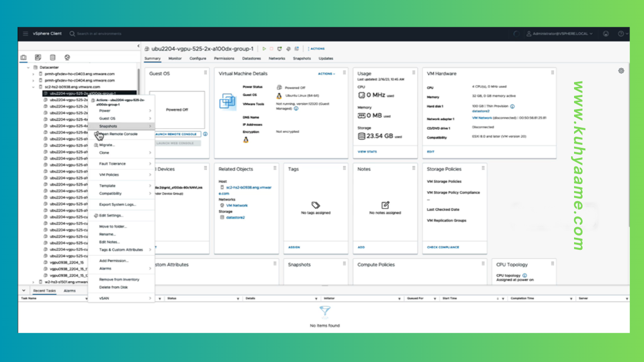Image resolution: width=644 pixels, height=362 pixels.
Task: Click the Launch Console toolbar icon
Action: coord(280,49)
